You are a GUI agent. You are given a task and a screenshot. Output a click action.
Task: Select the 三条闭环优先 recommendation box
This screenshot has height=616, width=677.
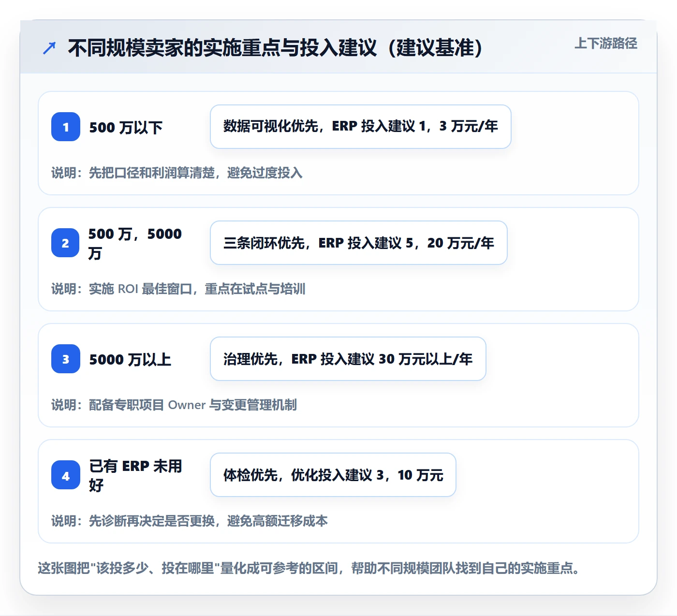[x=359, y=243]
